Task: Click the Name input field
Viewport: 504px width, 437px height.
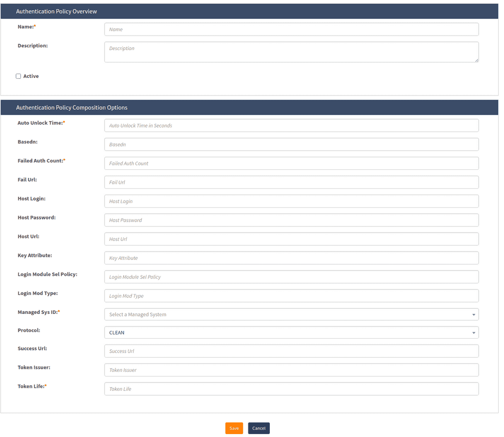Action: pos(291,29)
